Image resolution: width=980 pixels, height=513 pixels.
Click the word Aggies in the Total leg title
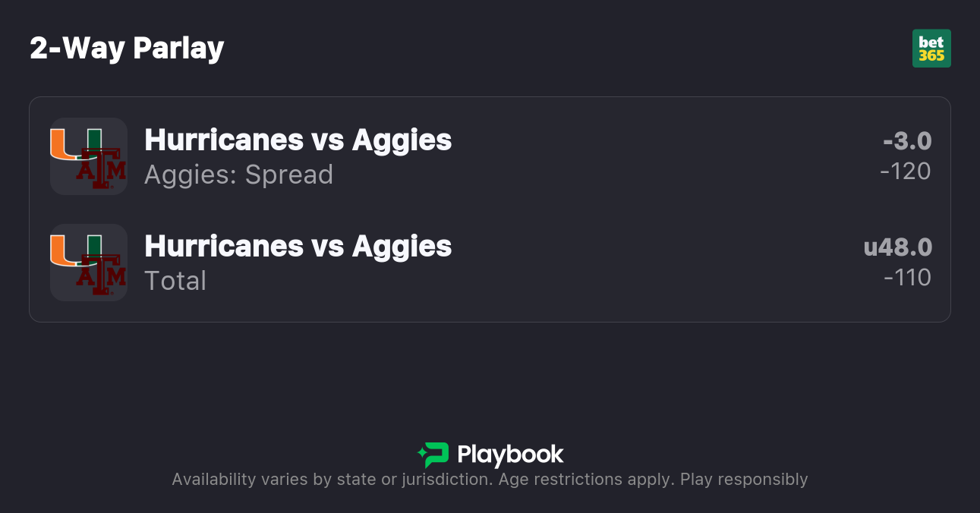click(402, 246)
